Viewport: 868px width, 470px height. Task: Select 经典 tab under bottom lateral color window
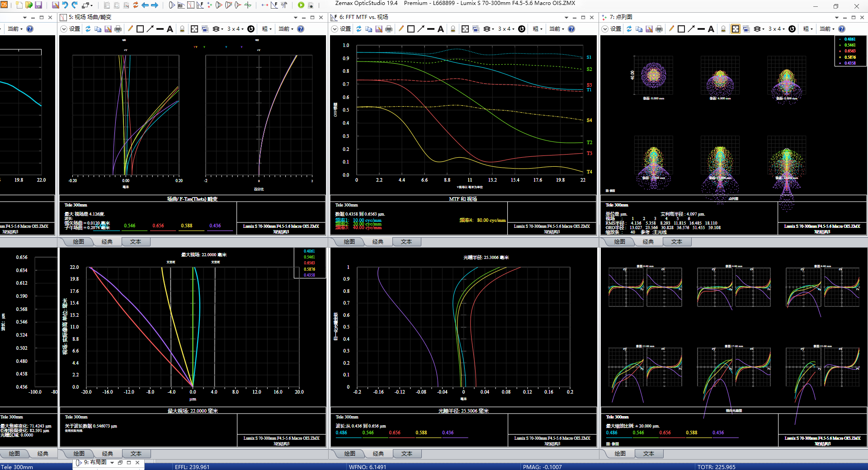(x=108, y=454)
